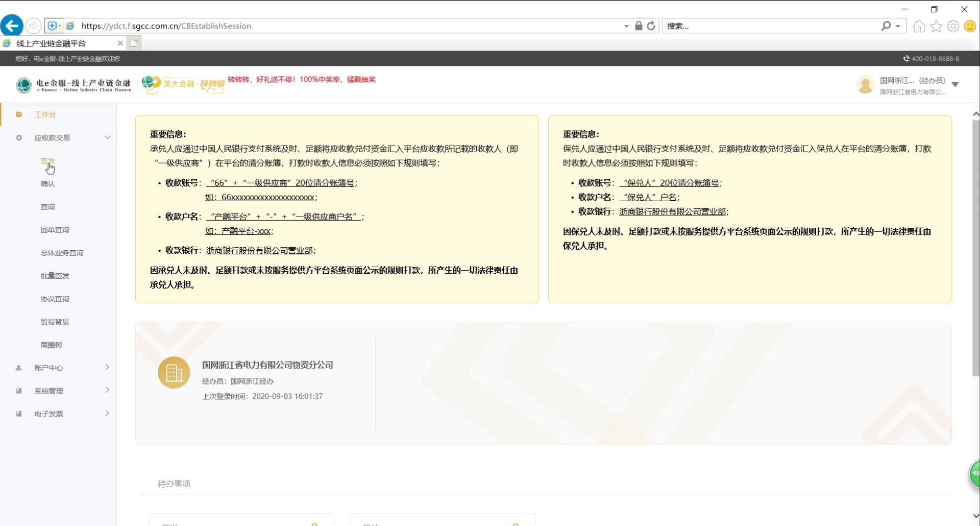This screenshot has width=980, height=526.
Task: Select 贸易背景 in the sidebar
Action: [x=55, y=322]
